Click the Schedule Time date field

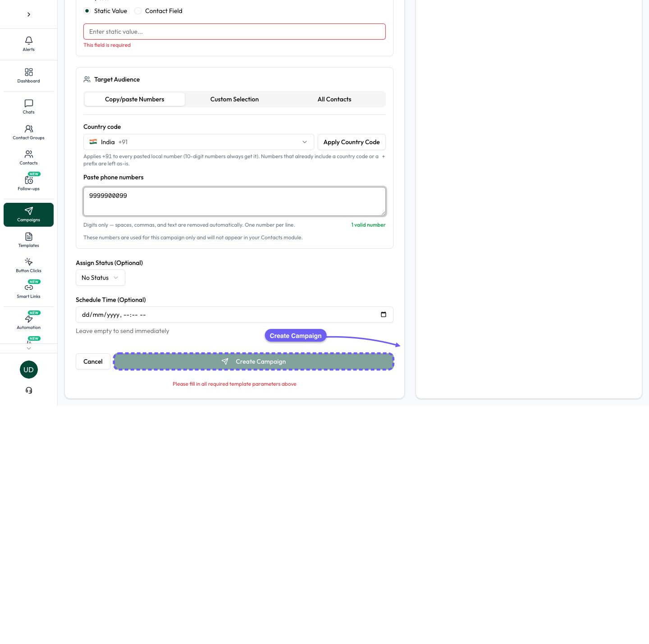tap(234, 315)
